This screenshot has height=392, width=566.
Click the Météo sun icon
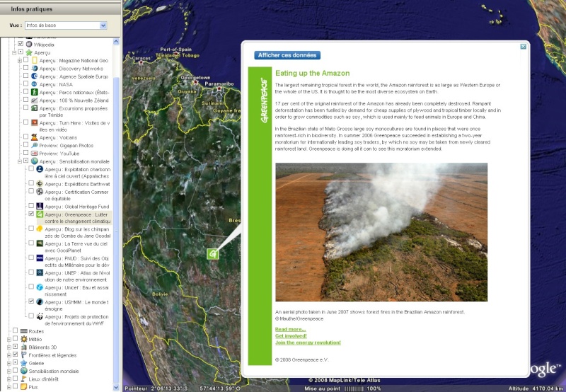point(24,339)
